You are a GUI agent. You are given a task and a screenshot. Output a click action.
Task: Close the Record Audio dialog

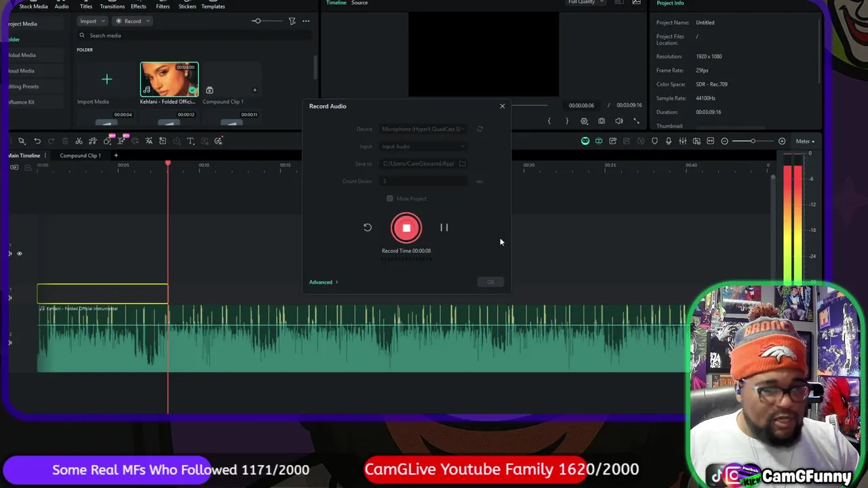tap(502, 106)
